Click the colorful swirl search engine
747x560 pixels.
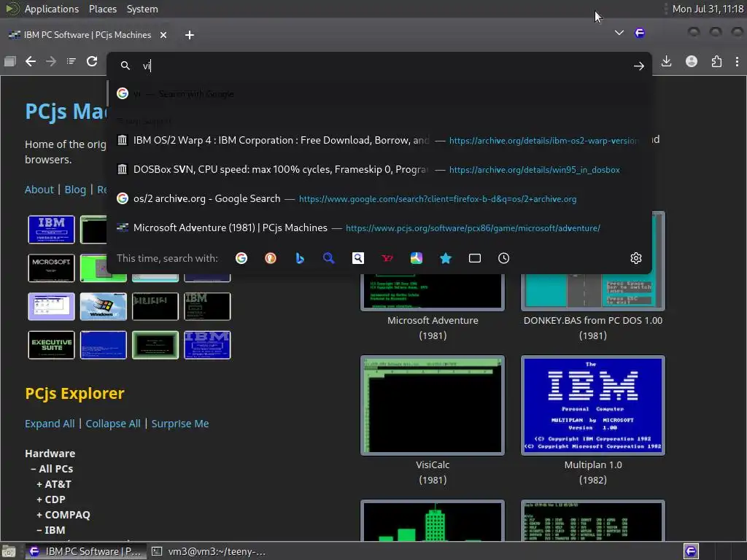click(x=417, y=258)
